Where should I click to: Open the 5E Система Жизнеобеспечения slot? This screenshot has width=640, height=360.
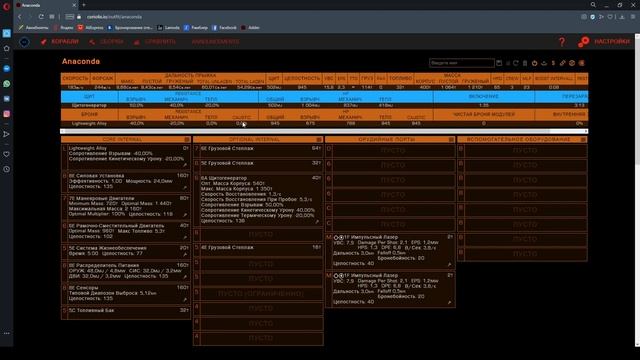coord(126,251)
